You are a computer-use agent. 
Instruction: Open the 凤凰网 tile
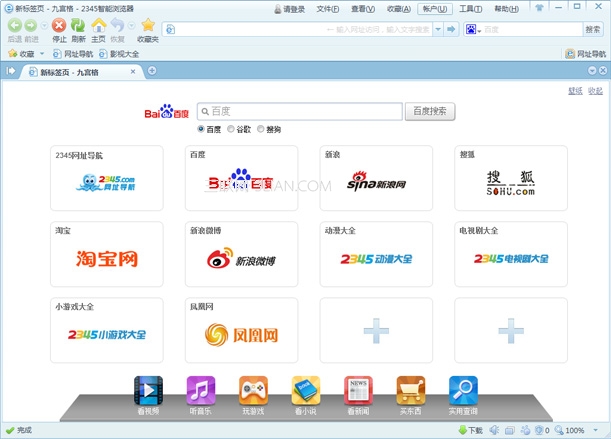pyautogui.click(x=242, y=330)
